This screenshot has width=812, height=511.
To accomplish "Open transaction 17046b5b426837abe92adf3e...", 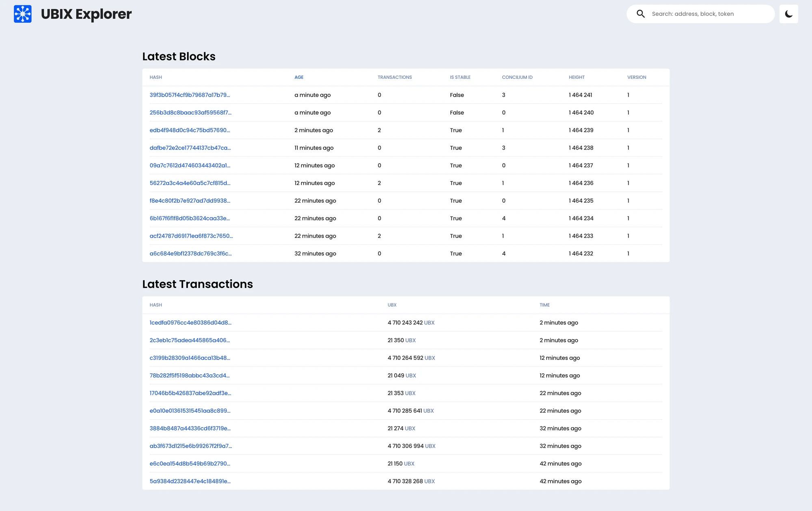I will coord(190,393).
